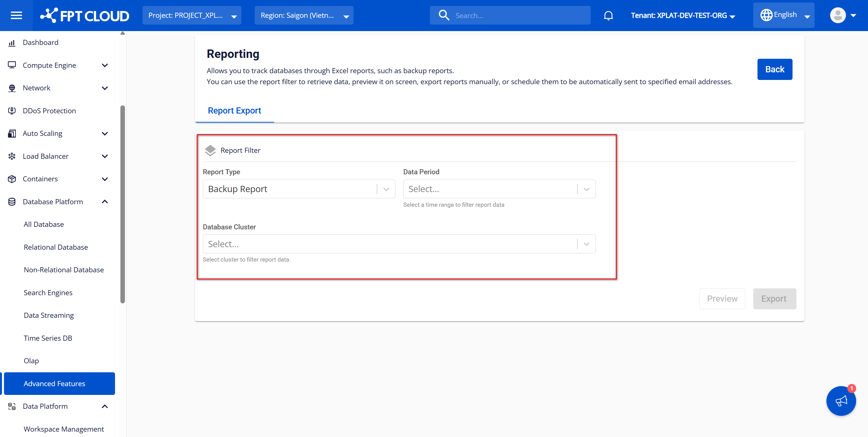Image resolution: width=868 pixels, height=437 pixels.
Task: Switch to the Report Export tab
Action: [x=234, y=111]
